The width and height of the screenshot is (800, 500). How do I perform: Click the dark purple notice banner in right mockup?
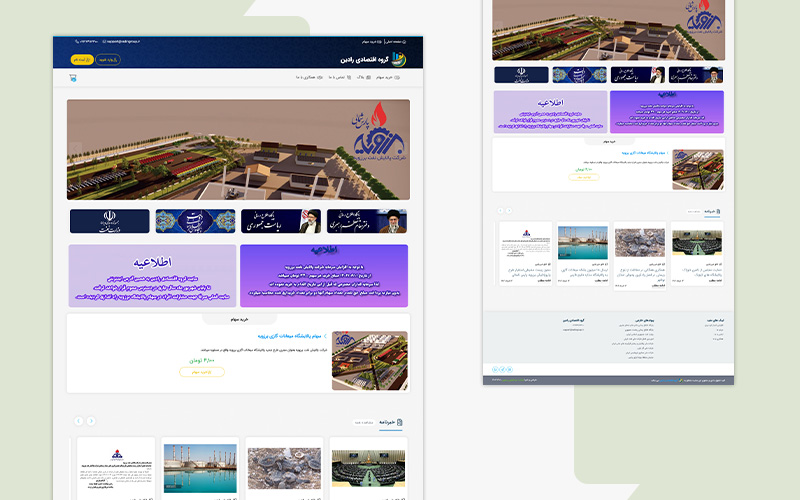coord(667,112)
